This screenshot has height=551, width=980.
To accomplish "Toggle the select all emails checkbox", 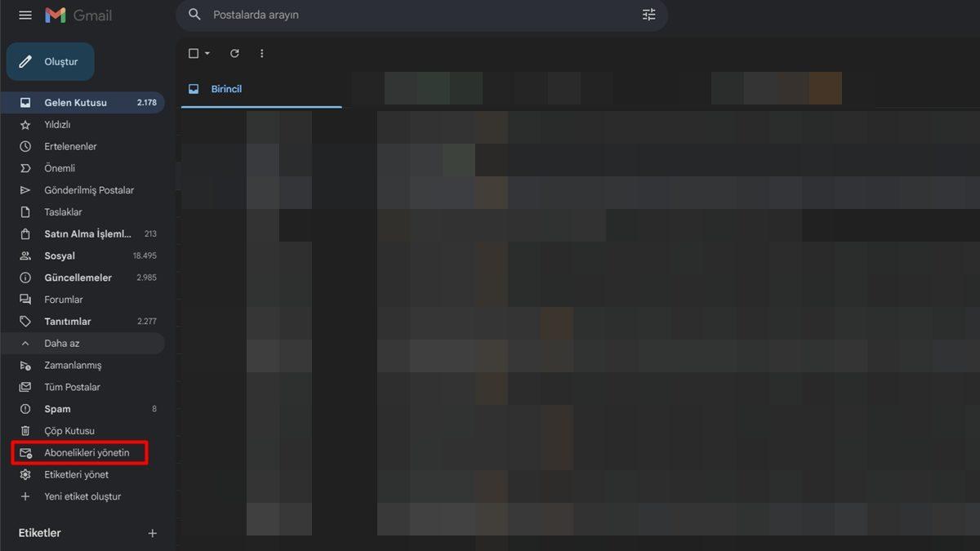I will tap(194, 54).
